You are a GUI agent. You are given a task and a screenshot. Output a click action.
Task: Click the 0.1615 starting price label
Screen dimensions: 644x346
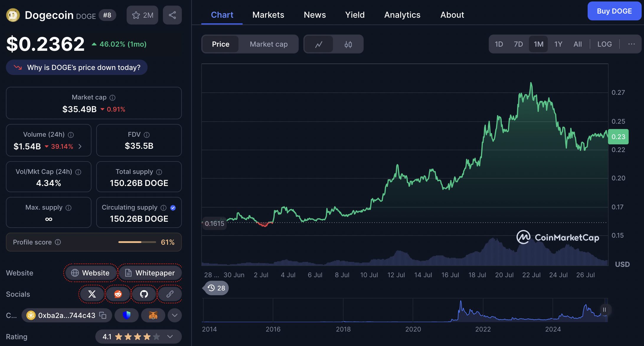click(x=215, y=223)
